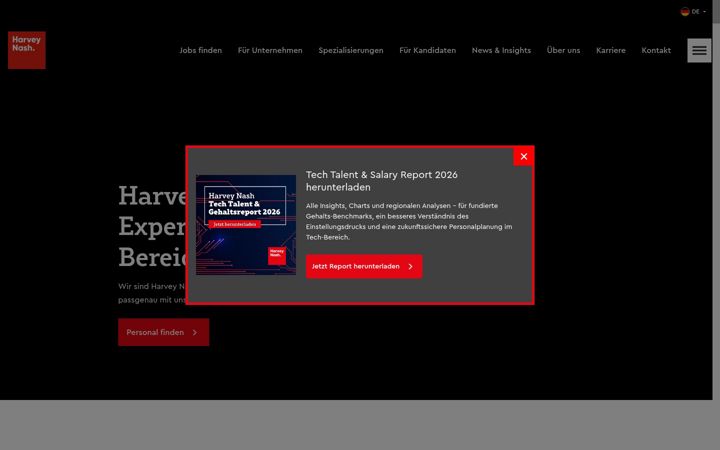
Task: Open the Jobs finden menu
Action: [x=201, y=51]
